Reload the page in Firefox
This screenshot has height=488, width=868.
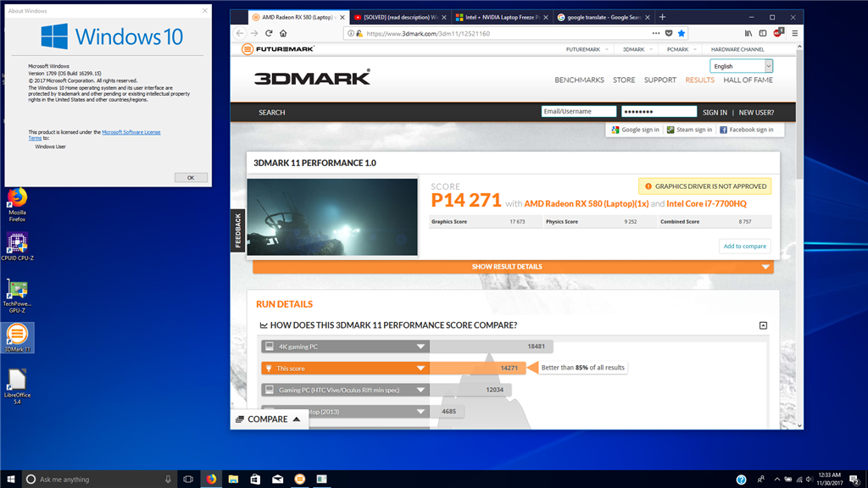pyautogui.click(x=269, y=33)
